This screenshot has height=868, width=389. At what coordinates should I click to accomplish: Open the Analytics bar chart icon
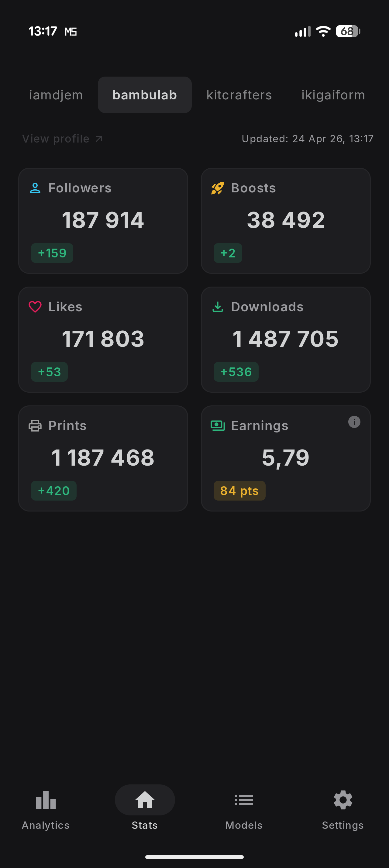46,800
